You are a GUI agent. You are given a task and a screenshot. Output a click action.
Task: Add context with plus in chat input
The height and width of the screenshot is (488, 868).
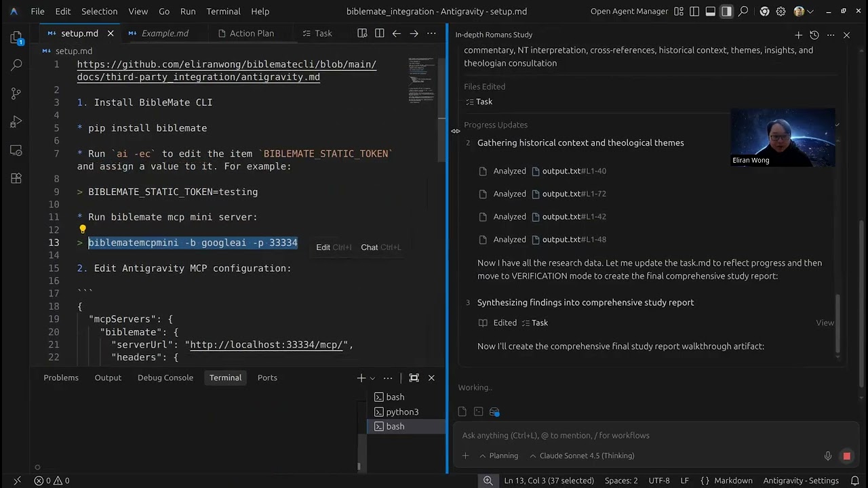tap(466, 456)
